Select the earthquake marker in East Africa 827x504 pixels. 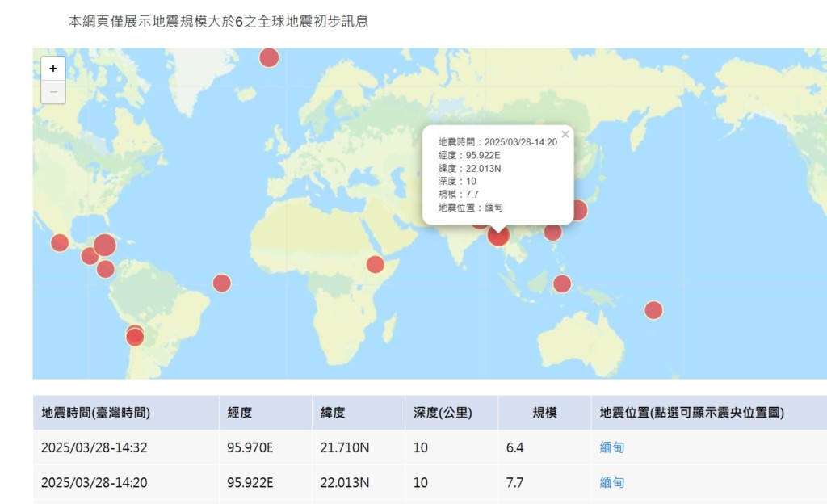[x=375, y=264]
